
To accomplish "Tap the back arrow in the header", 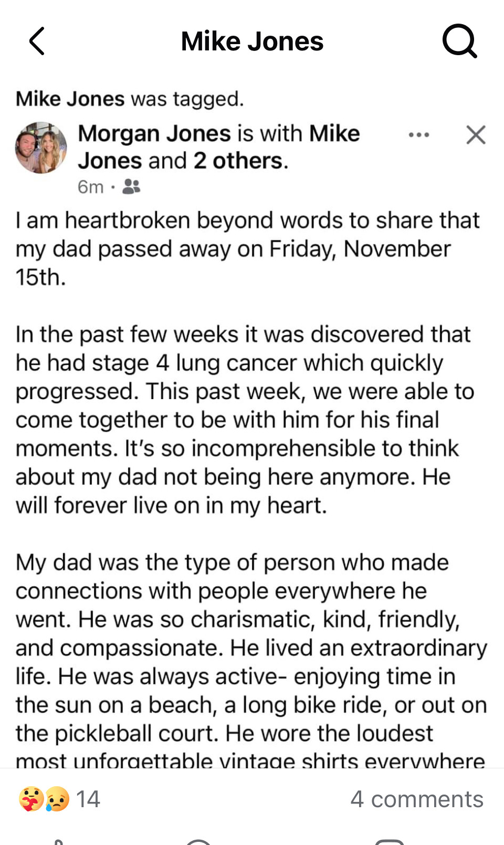I will [x=37, y=41].
